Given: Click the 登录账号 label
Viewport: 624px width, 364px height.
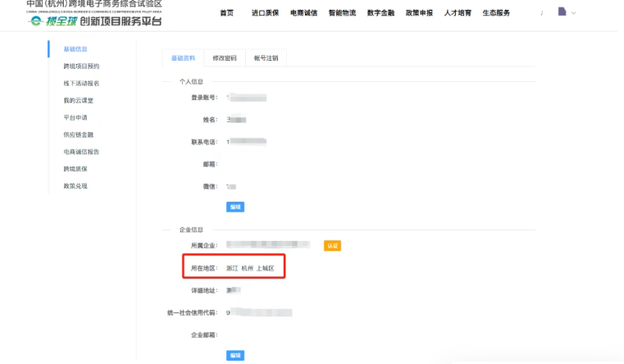Looking at the screenshot, I should pos(204,98).
